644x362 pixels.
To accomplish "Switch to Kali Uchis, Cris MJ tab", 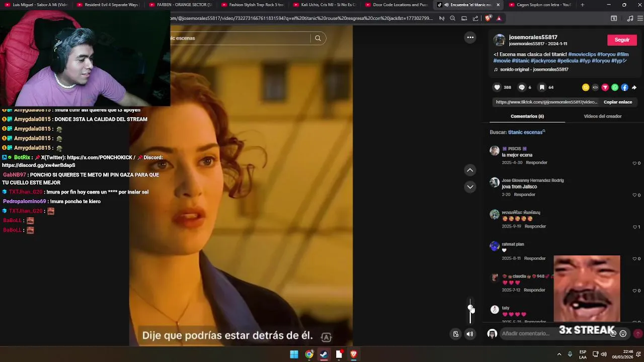I will 325,5.
